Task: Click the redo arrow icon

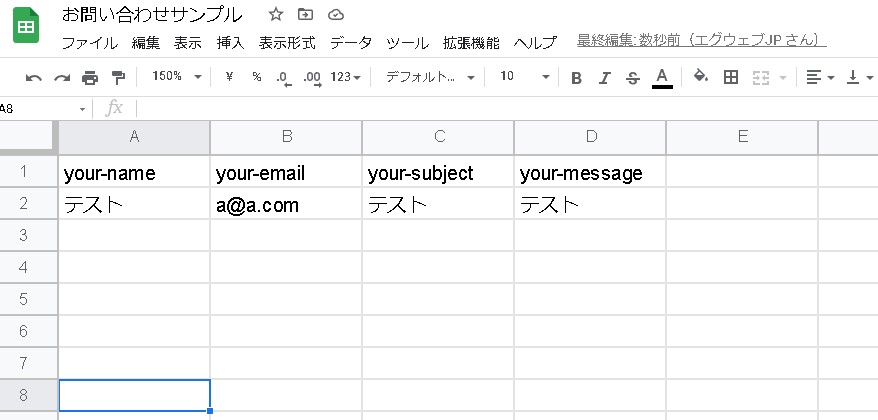Action: click(x=62, y=77)
